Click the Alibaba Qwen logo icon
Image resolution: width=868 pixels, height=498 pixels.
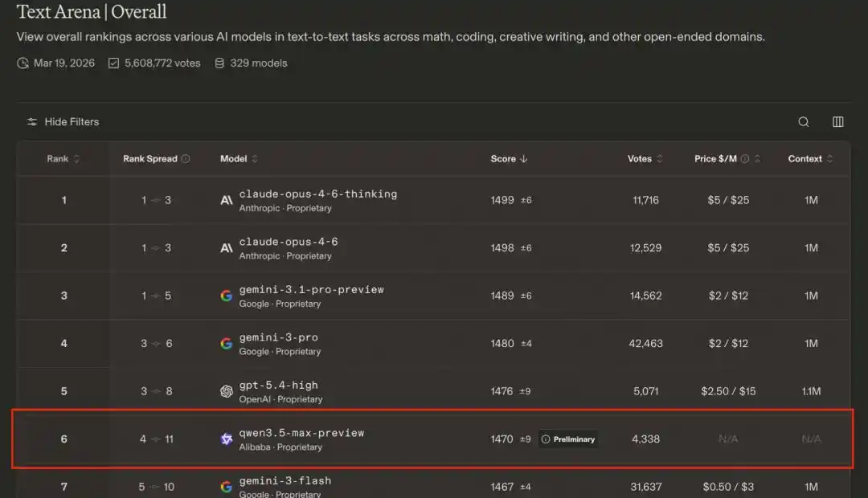point(227,439)
